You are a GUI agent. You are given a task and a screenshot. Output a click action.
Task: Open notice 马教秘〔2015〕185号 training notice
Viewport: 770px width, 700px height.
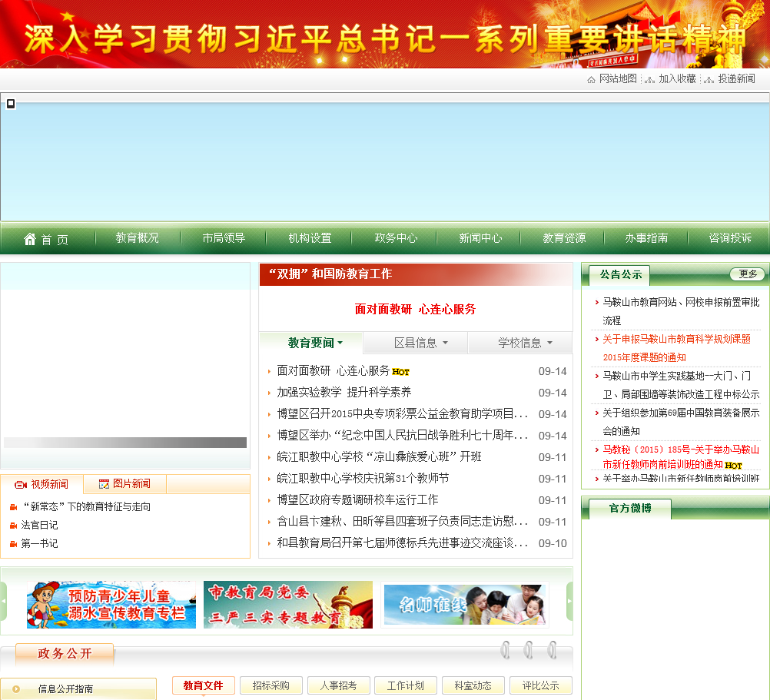(681, 457)
